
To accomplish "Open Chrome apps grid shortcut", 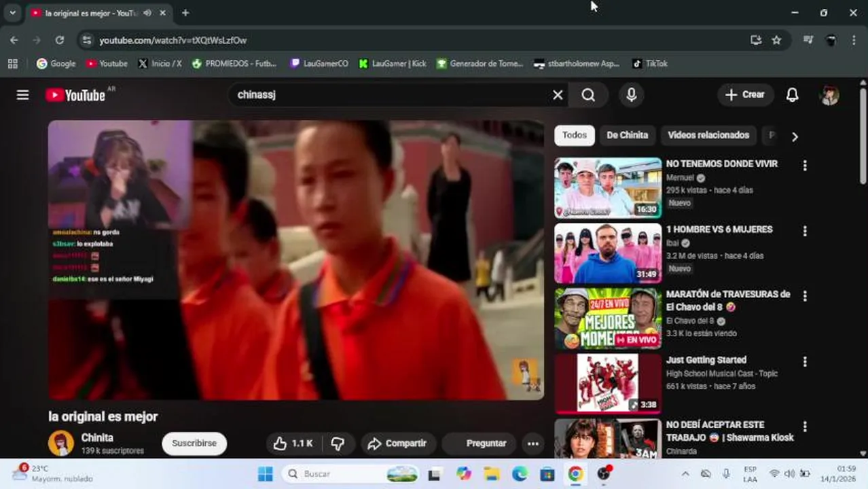I will click(12, 63).
